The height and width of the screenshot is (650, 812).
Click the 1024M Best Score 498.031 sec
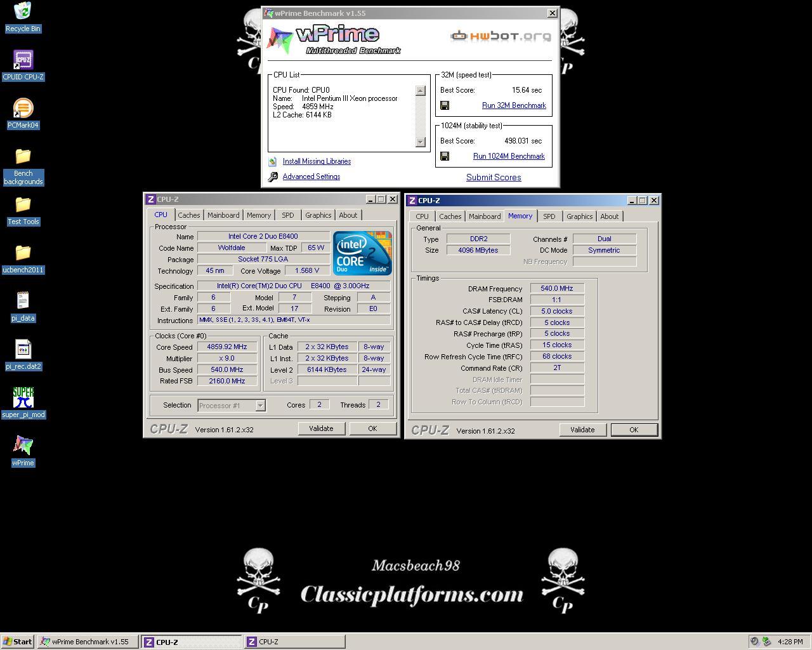(523, 141)
